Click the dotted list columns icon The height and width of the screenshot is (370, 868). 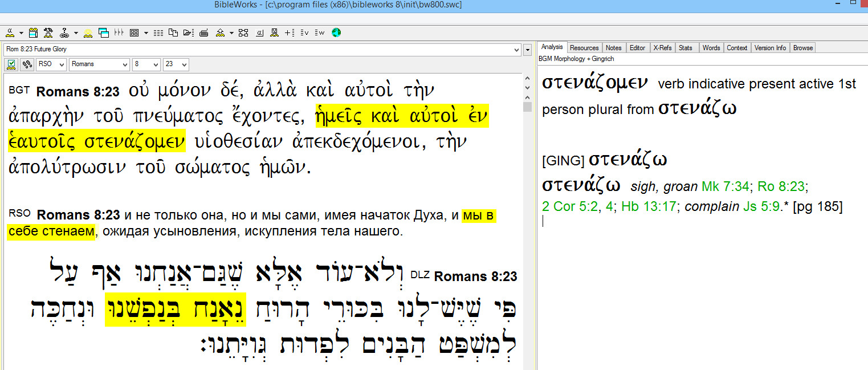click(158, 33)
